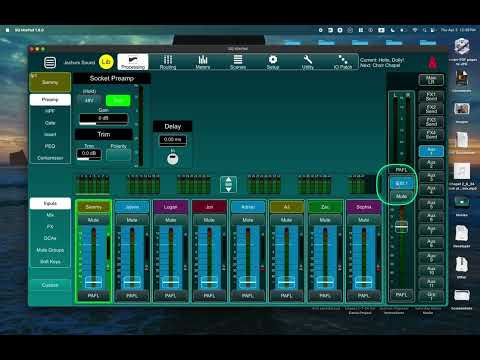Click the blue Sel button on master strip

401,183
